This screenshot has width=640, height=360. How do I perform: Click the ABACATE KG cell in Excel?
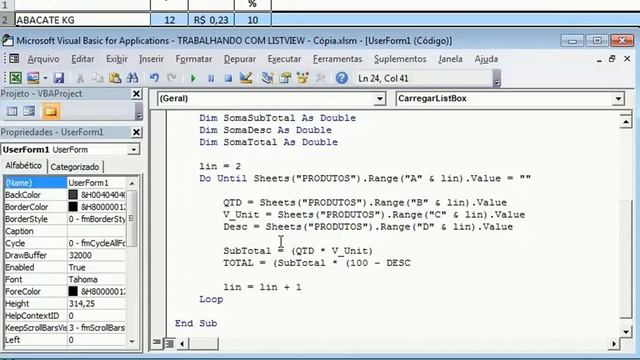coord(82,20)
